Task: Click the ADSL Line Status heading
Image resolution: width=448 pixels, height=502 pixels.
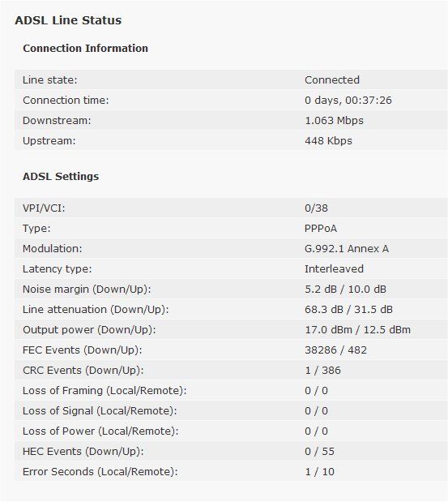Action: click(68, 20)
